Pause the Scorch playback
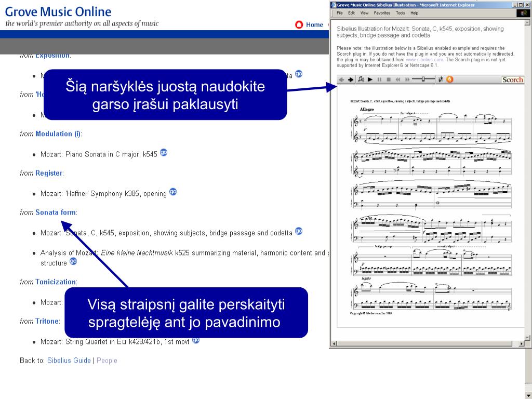The height and width of the screenshot is (399, 532). point(379,79)
